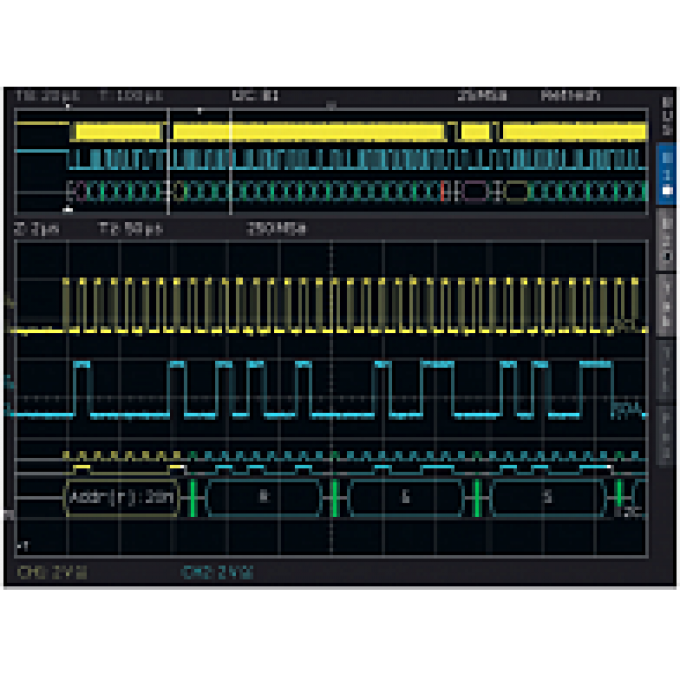Toggle the CH2 2 V channel label
This screenshot has height=680, width=680.
click(x=218, y=572)
